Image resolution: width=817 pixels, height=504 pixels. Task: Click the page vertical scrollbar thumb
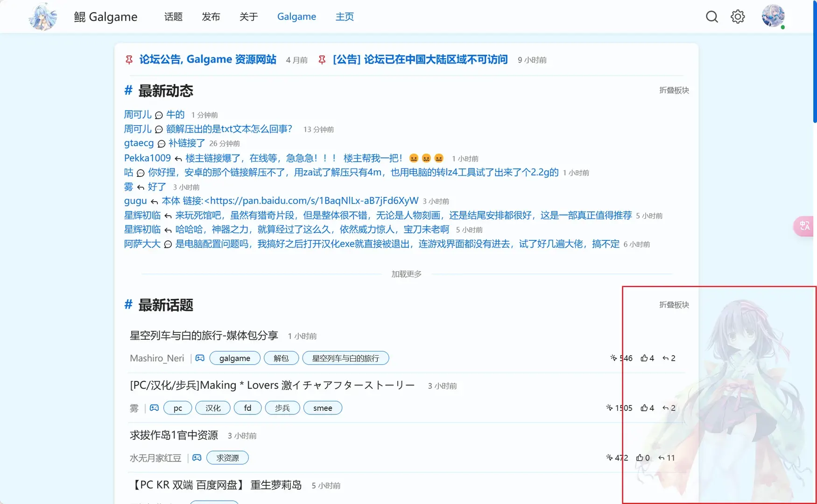click(x=815, y=61)
